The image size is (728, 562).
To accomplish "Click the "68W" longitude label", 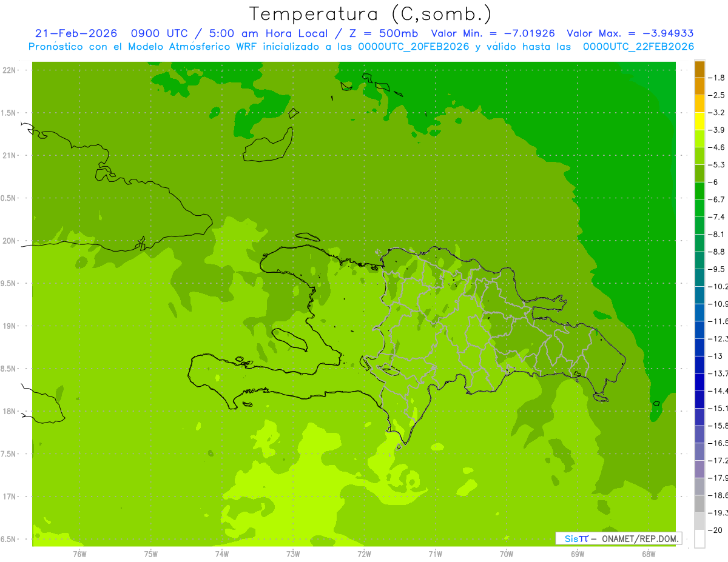I will tap(649, 554).
